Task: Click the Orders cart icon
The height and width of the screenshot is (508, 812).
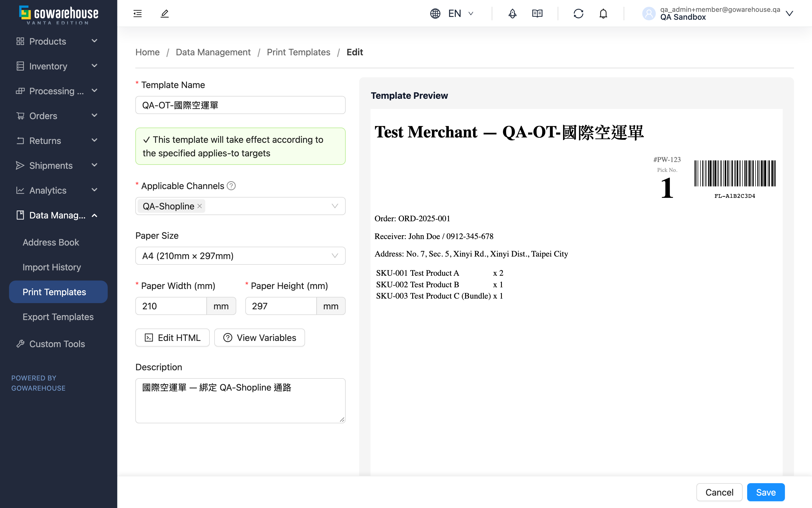Action: coord(20,116)
